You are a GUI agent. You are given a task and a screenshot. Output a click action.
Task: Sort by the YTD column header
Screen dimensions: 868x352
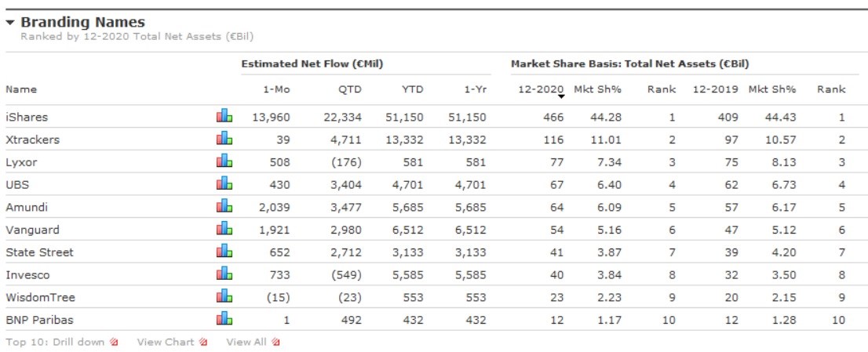point(412,89)
